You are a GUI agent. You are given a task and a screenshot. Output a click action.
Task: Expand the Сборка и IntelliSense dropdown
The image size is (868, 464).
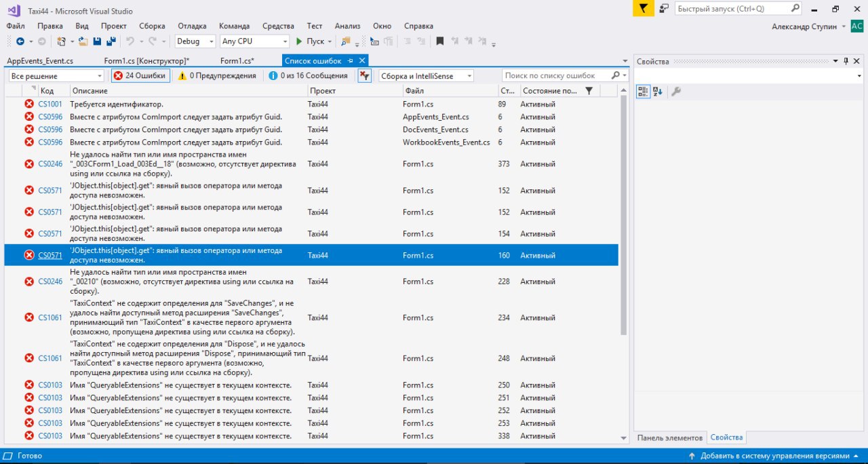pyautogui.click(x=426, y=76)
